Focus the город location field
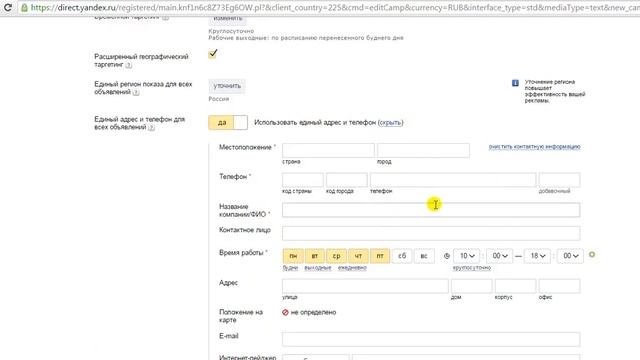Screen dimensions: 640x360 pyautogui.click(x=423, y=150)
